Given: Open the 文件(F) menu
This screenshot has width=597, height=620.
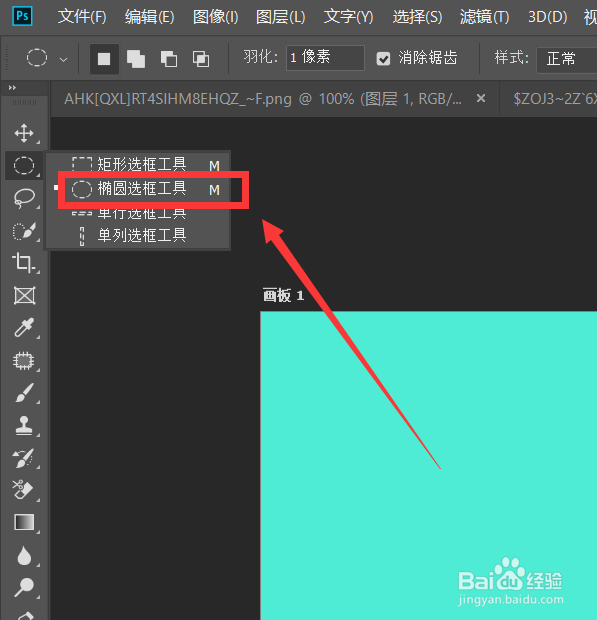Looking at the screenshot, I should (82, 17).
